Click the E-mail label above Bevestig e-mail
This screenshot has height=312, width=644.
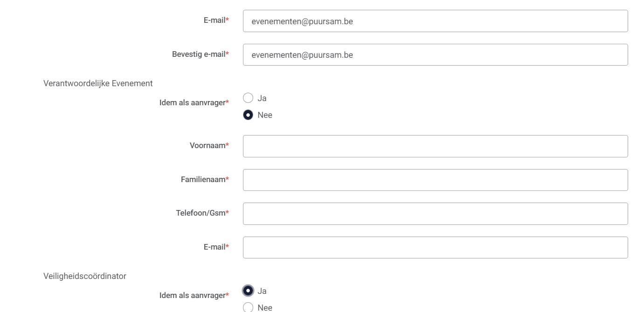coord(215,20)
